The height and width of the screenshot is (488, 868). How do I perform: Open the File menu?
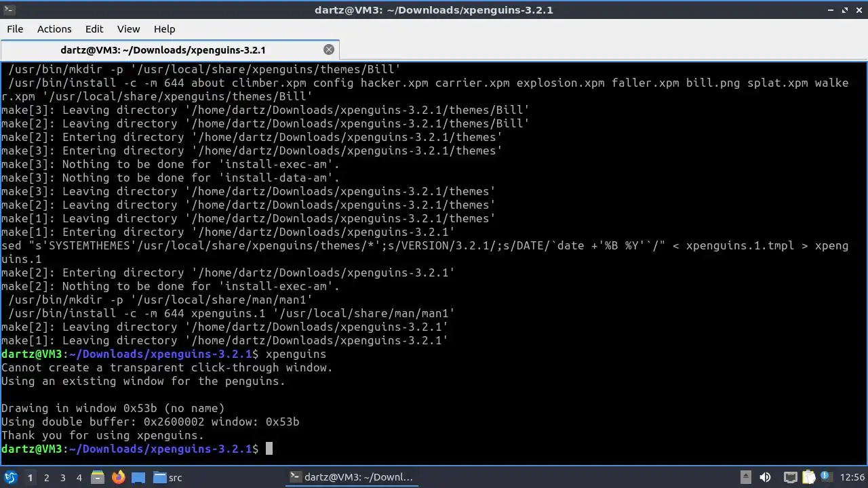click(x=15, y=29)
